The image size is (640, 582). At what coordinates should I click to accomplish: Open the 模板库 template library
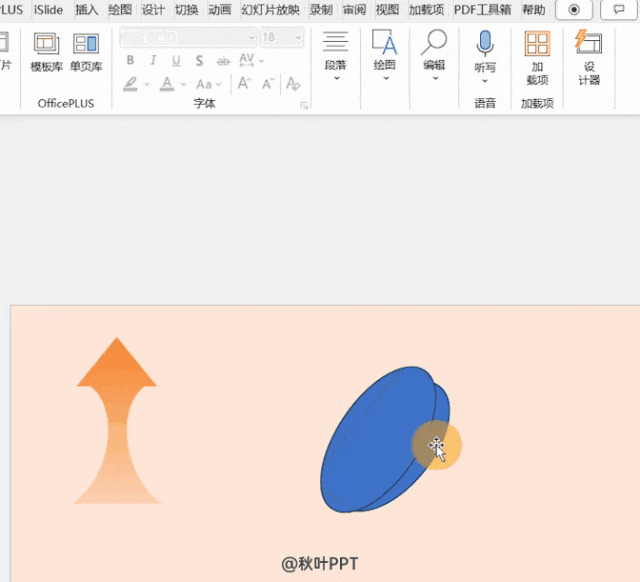coord(46,52)
